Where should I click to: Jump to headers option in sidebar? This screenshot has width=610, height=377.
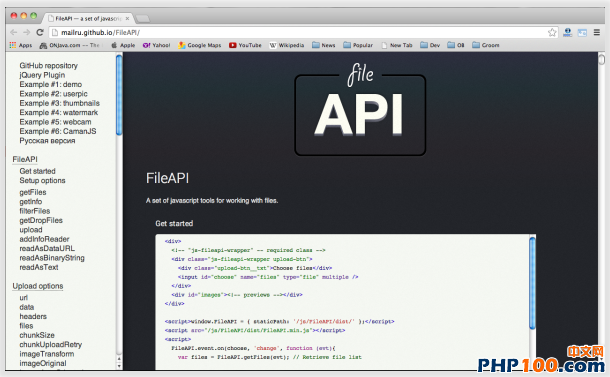coord(33,316)
